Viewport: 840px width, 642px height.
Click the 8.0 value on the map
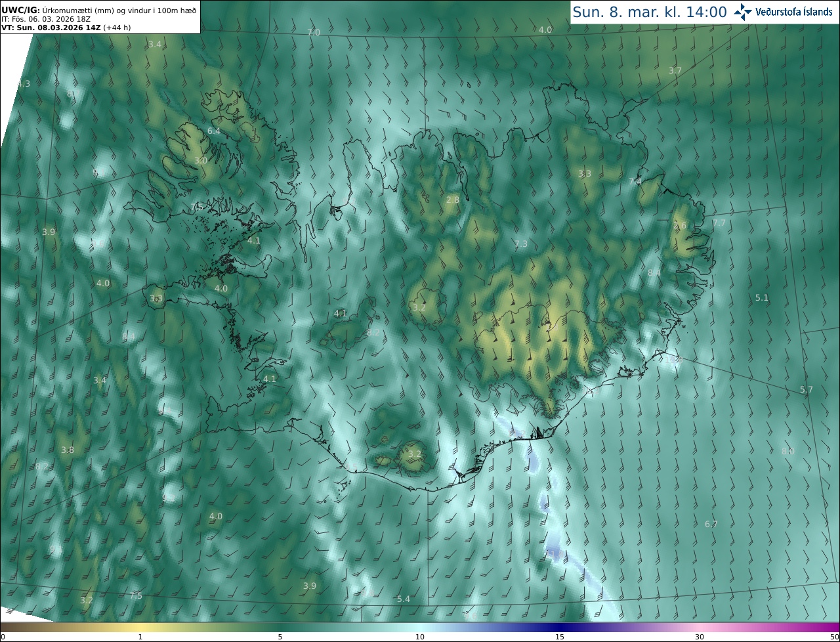tap(788, 451)
